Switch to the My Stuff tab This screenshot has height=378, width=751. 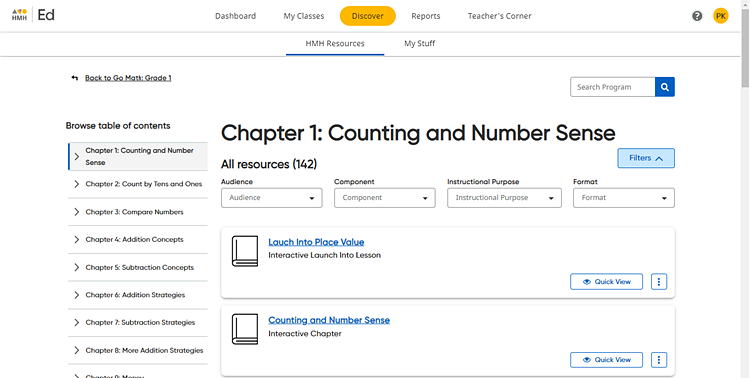tap(420, 44)
